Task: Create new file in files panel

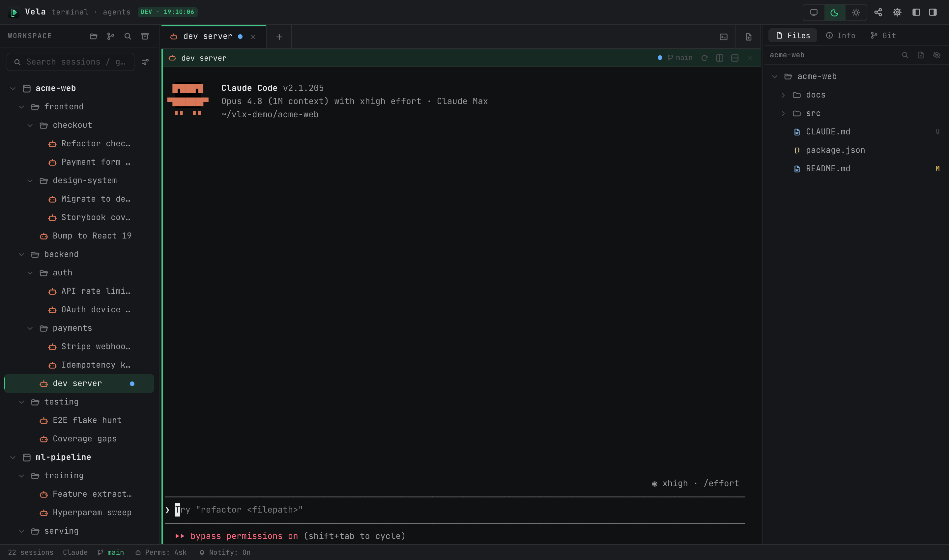Action: (x=921, y=55)
